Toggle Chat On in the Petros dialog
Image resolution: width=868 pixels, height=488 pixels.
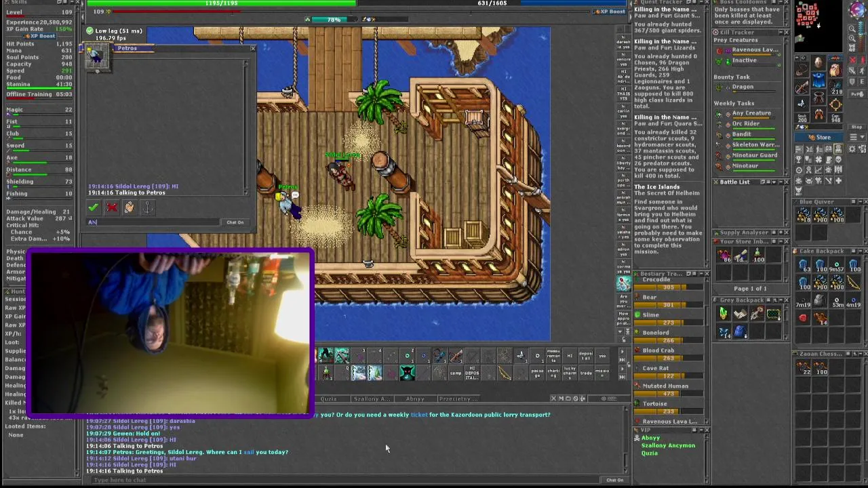tap(235, 222)
